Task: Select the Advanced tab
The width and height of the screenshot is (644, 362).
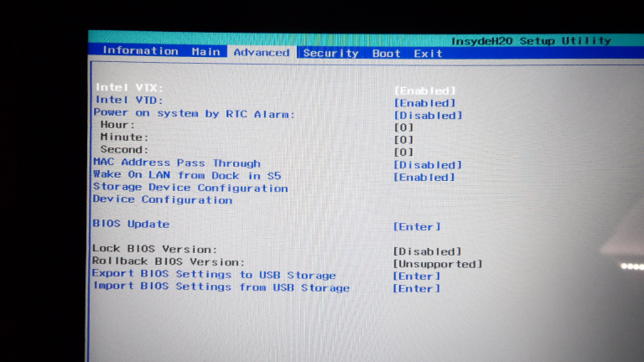Action: 262,52
